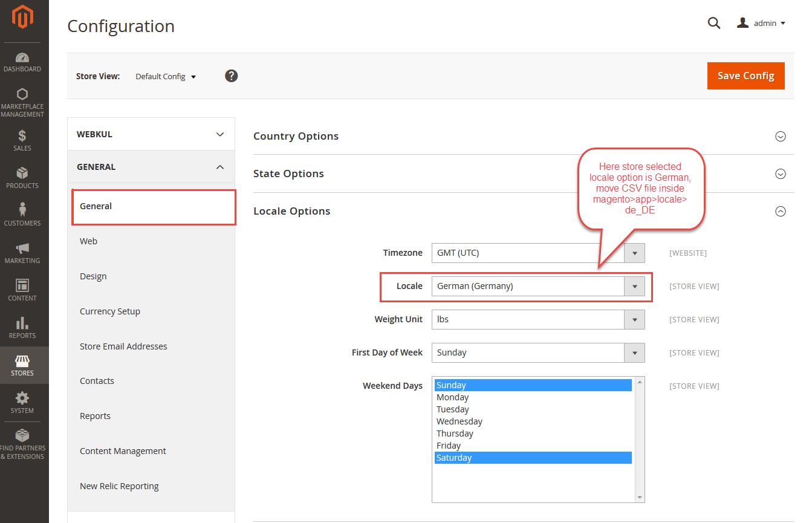Screen dimensions: 812x523
Task: Click the Save Config button
Action: point(745,76)
